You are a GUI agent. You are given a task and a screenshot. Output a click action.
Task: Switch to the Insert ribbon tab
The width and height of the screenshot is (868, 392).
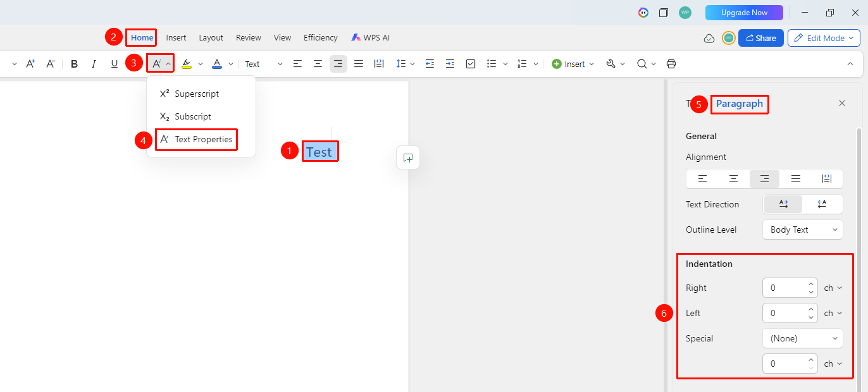tap(176, 38)
